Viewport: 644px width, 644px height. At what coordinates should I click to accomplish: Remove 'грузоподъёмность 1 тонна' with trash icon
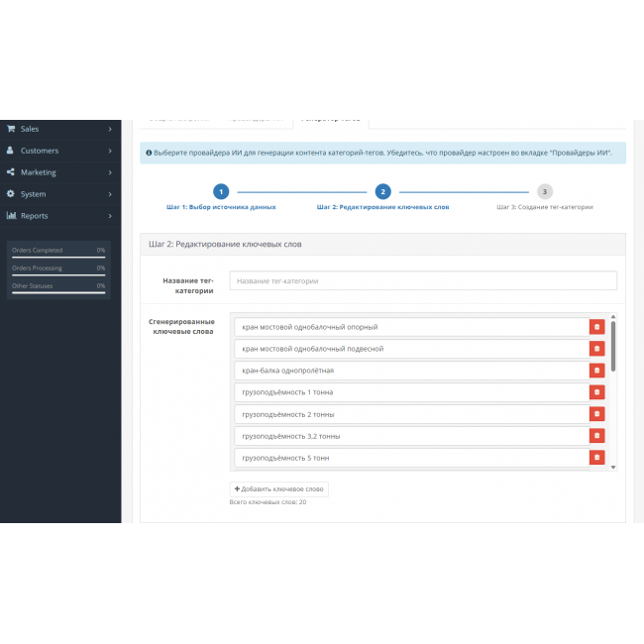coord(596,392)
